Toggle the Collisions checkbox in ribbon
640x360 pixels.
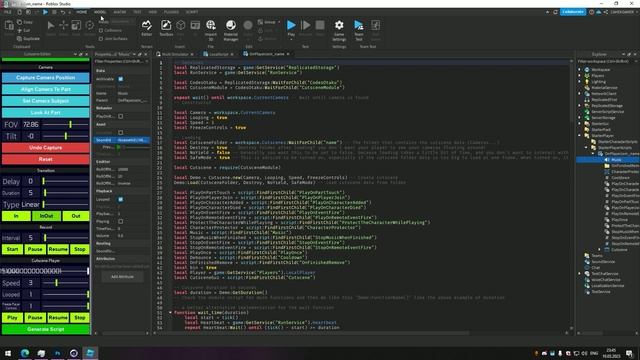(101, 31)
